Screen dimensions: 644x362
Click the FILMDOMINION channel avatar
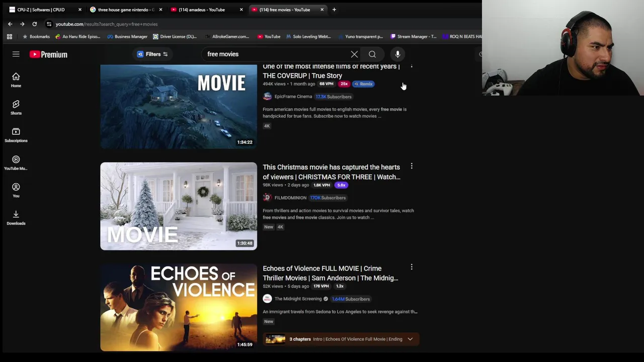click(267, 198)
